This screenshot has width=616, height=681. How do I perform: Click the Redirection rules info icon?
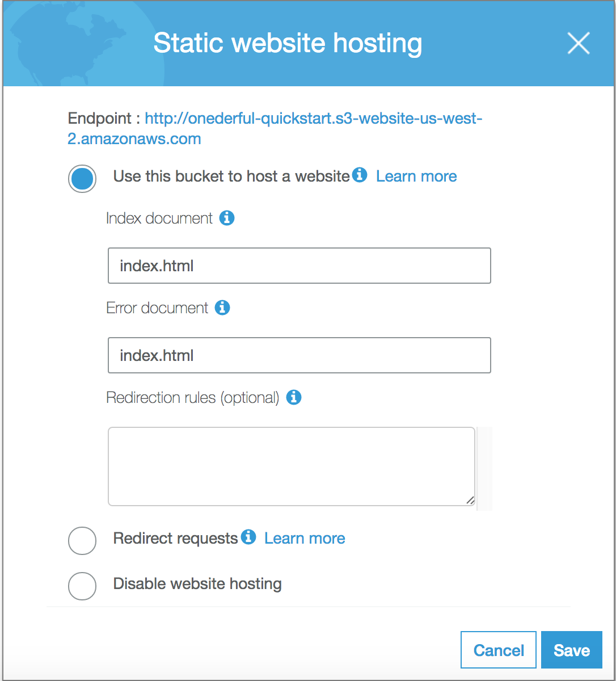[293, 397]
